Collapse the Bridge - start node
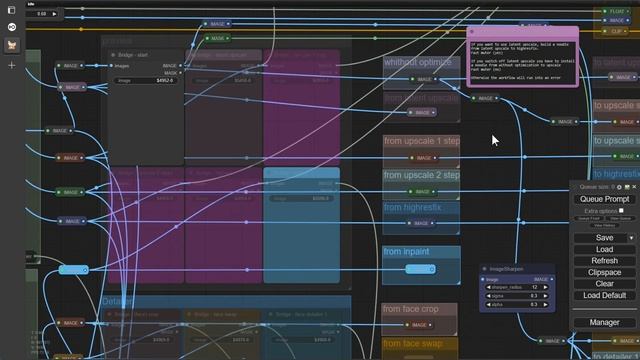Screen dimensions: 640x360 pos(113,55)
